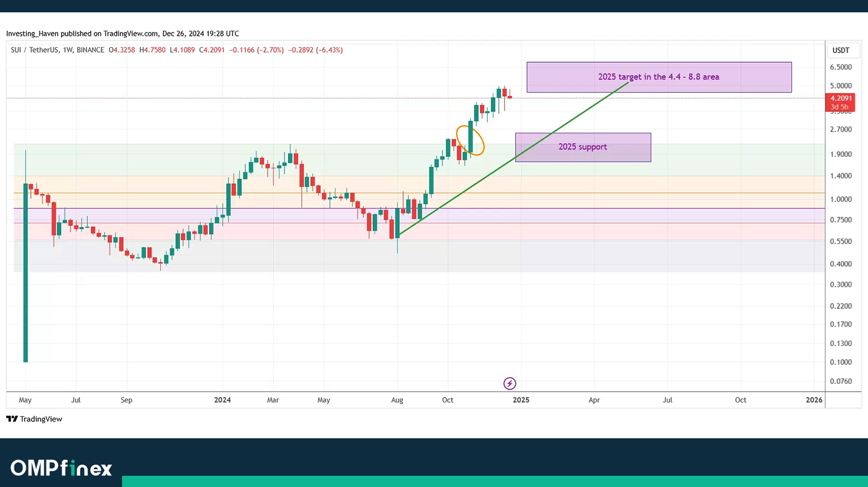Click the light green shaded price zone
This screenshot has width=868, height=487.
(x=168, y=160)
